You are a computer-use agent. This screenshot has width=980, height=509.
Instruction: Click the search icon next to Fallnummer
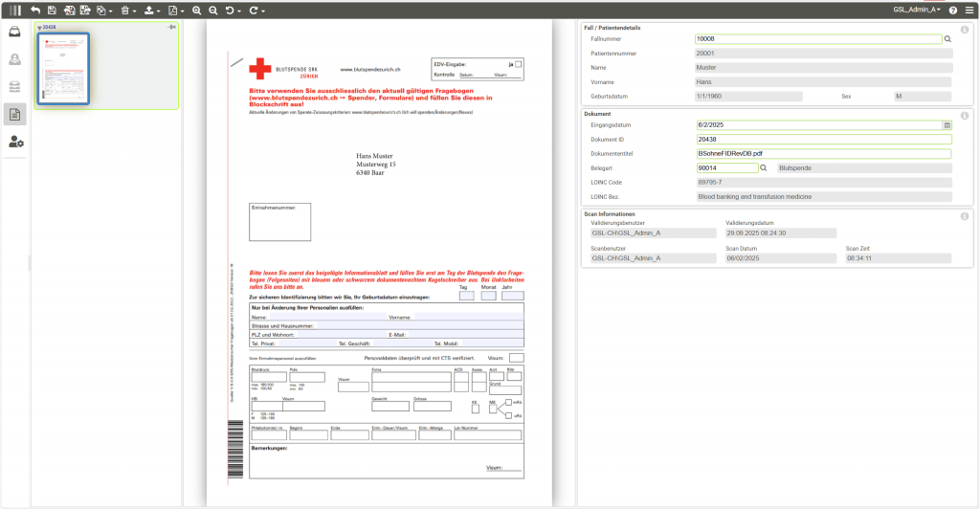947,39
